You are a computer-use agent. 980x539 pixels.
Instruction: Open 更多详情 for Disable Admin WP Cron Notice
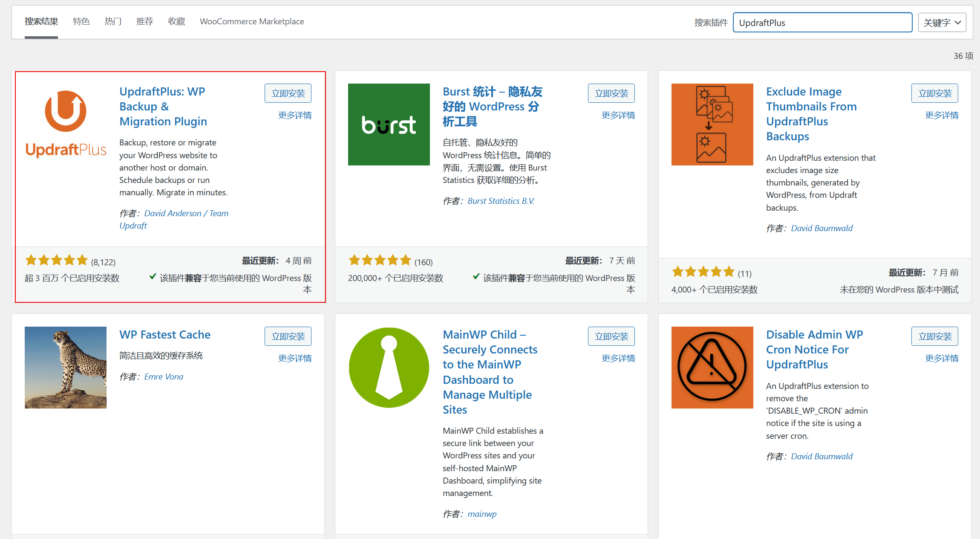pos(941,358)
